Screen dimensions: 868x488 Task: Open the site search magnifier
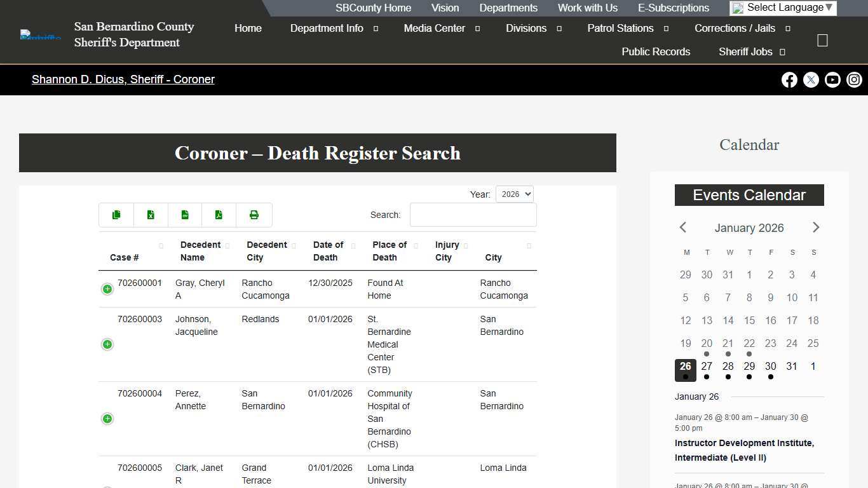point(822,40)
